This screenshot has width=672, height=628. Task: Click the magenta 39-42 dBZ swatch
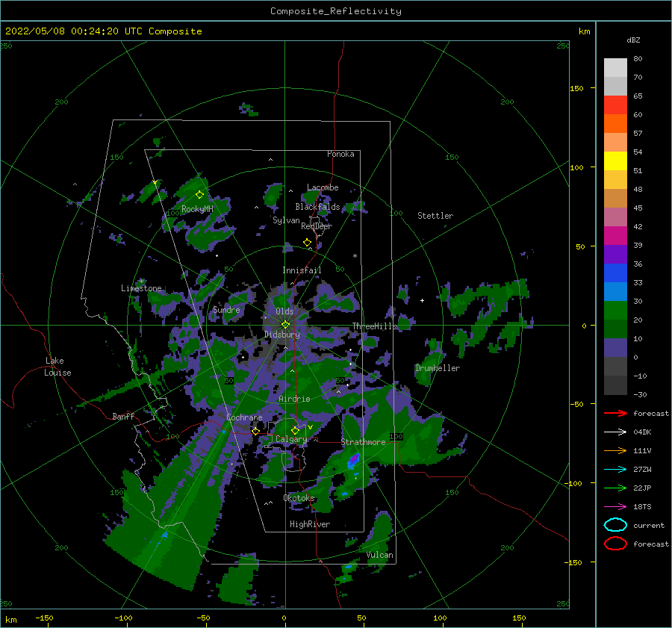[615, 236]
